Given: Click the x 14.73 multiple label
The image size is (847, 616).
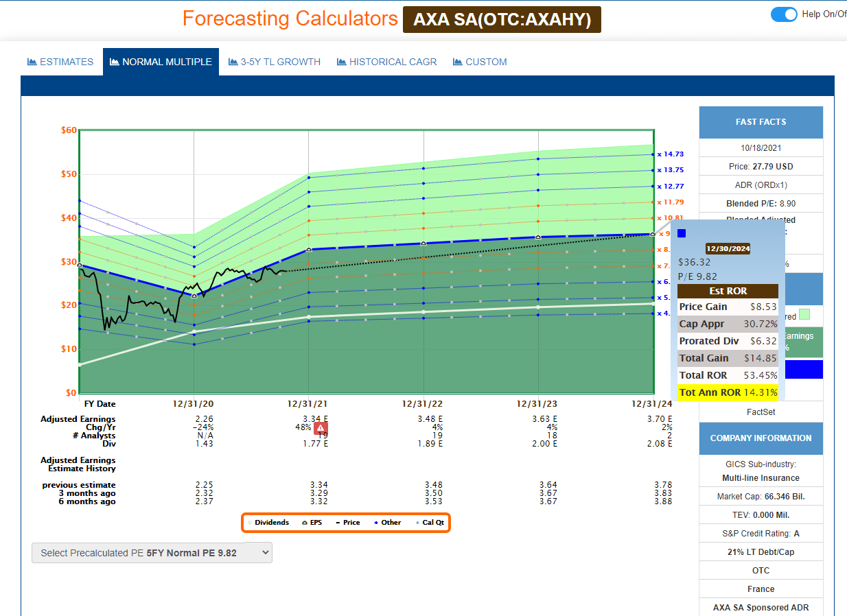Looking at the screenshot, I should click(670, 154).
